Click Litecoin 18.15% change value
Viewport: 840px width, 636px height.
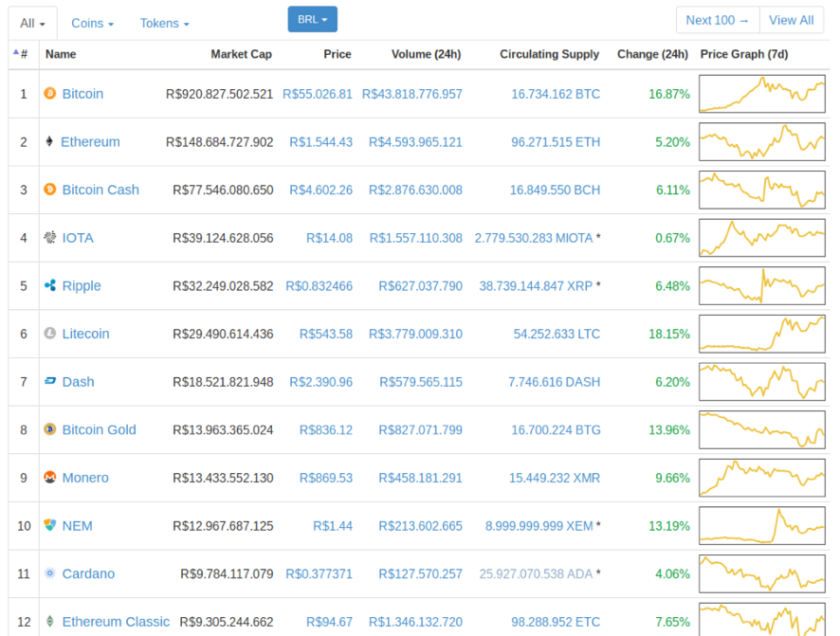click(669, 334)
